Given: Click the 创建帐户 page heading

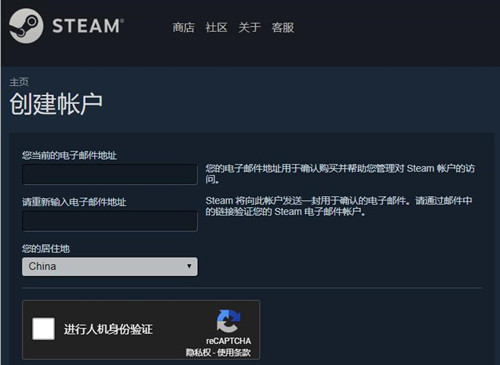Looking at the screenshot, I should [x=56, y=104].
